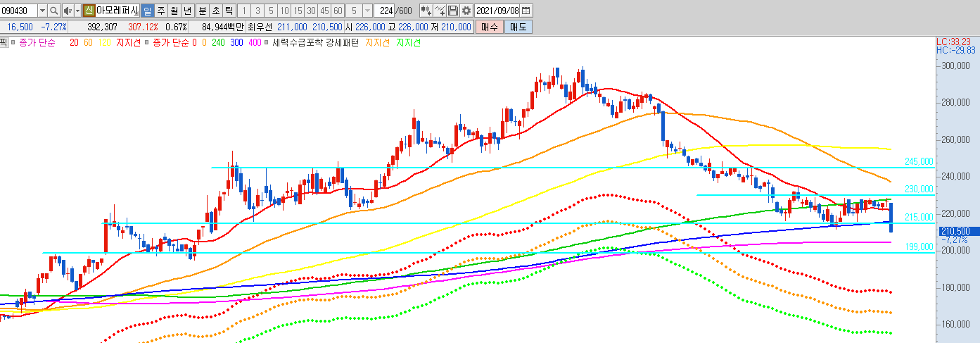
Task: Click the 392,307 volume value
Action: (103, 27)
